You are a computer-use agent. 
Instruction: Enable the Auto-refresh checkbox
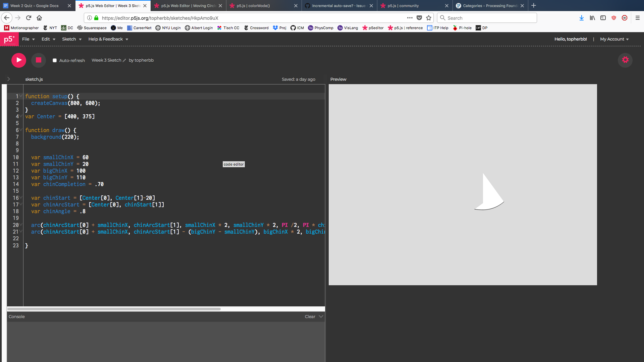(x=55, y=61)
